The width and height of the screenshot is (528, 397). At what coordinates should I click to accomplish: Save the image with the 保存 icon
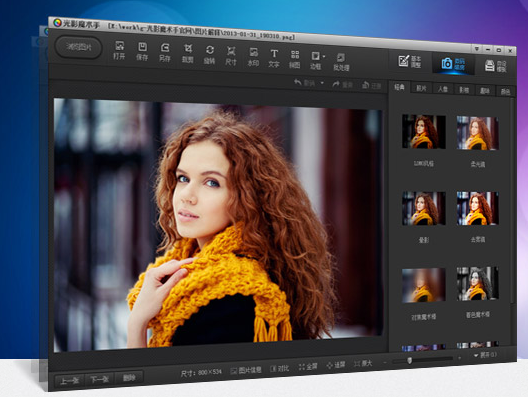pos(142,52)
